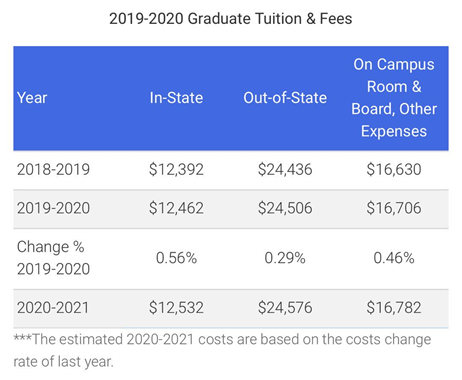Click the 2019-2020 Graduate Tuition & Fees title
462x380 pixels.
pos(231,19)
